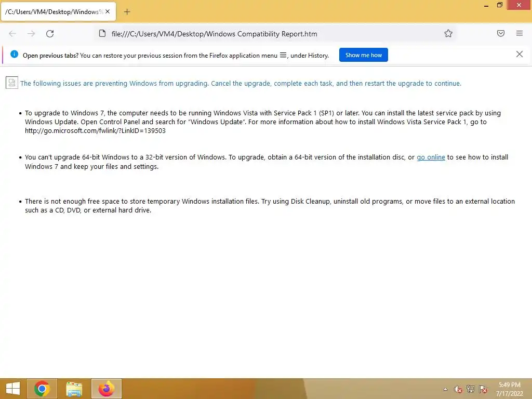Close the Firefox window

[519, 5]
